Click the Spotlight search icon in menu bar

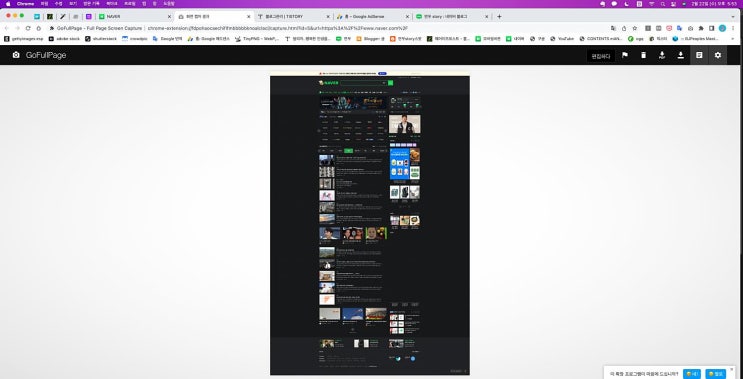[663, 4]
